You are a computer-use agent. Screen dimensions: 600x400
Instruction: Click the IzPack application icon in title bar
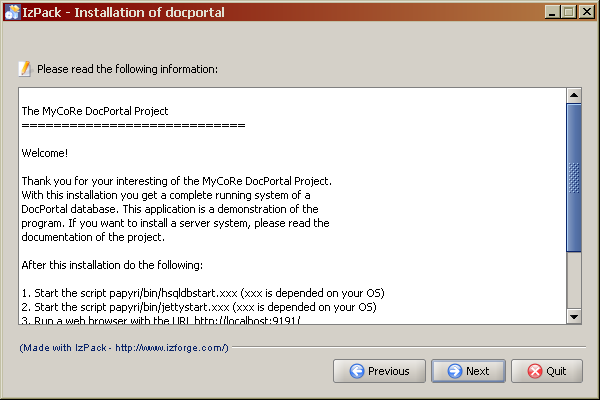[12, 12]
